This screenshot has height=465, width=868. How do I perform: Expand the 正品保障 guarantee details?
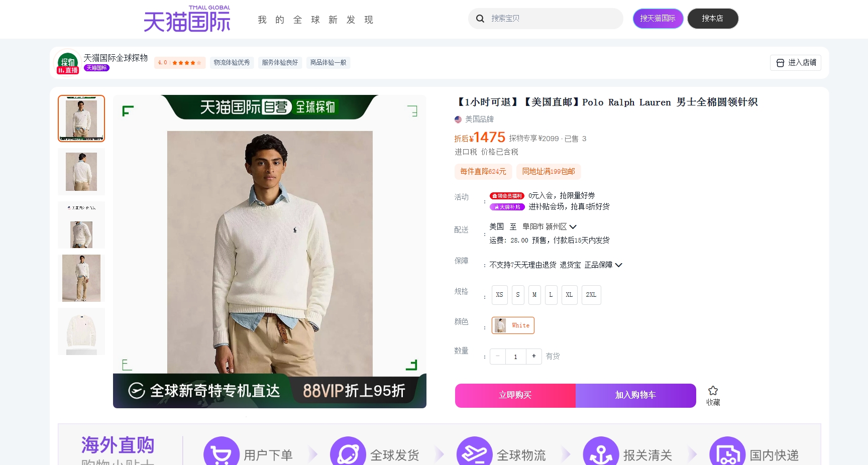(x=618, y=265)
